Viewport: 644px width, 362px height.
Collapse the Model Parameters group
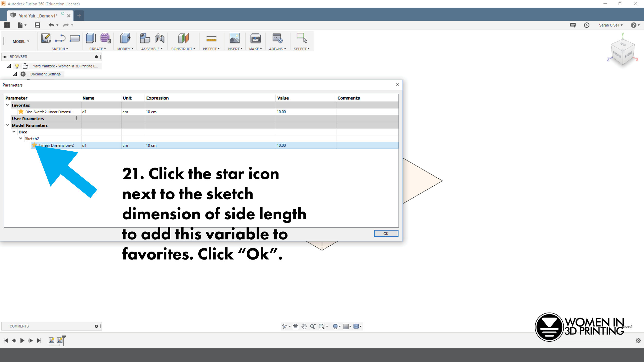point(7,125)
